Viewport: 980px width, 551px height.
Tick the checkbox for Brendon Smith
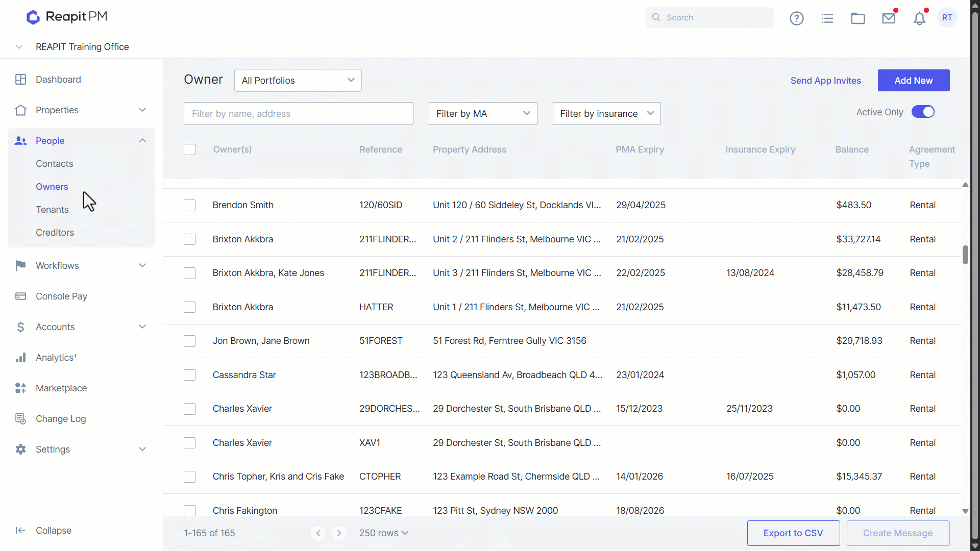(189, 205)
